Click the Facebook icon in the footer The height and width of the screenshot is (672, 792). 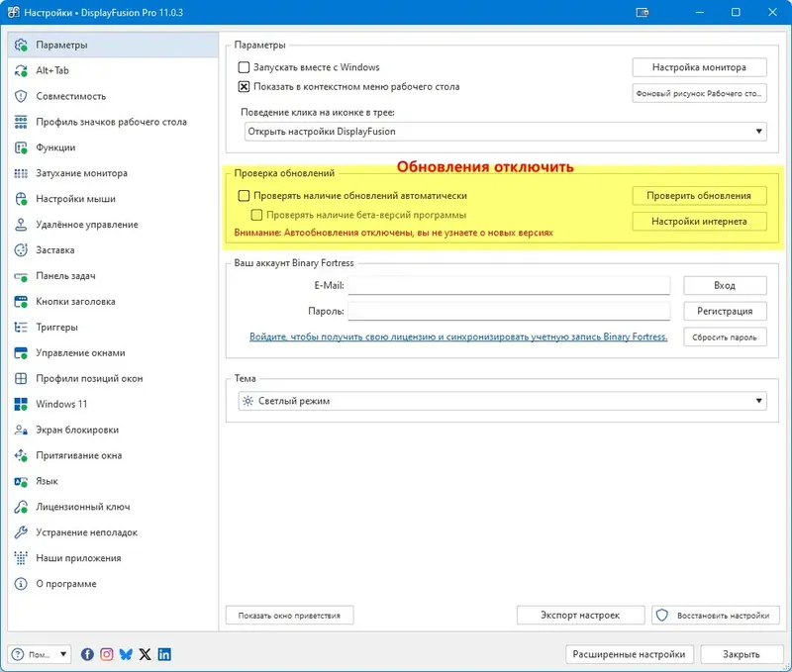point(87,654)
